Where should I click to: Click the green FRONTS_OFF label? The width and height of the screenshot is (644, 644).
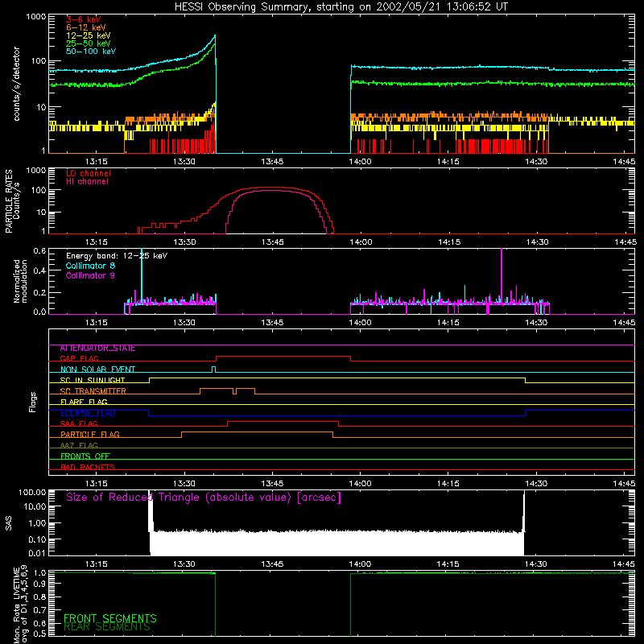[x=85, y=456]
